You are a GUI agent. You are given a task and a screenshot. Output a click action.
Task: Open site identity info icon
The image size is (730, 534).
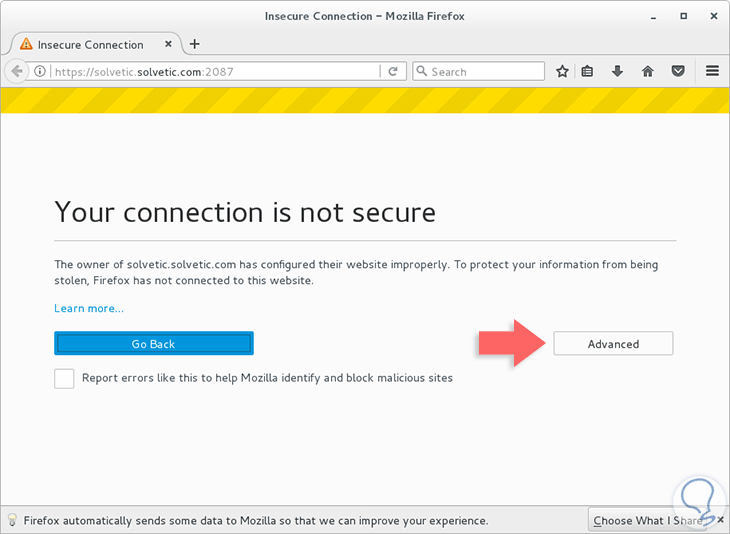(40, 72)
